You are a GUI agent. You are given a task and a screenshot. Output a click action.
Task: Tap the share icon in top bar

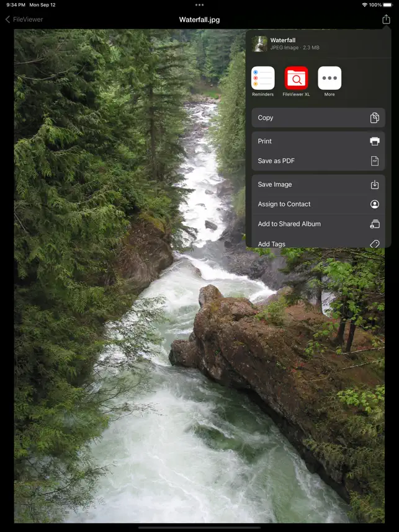(386, 19)
